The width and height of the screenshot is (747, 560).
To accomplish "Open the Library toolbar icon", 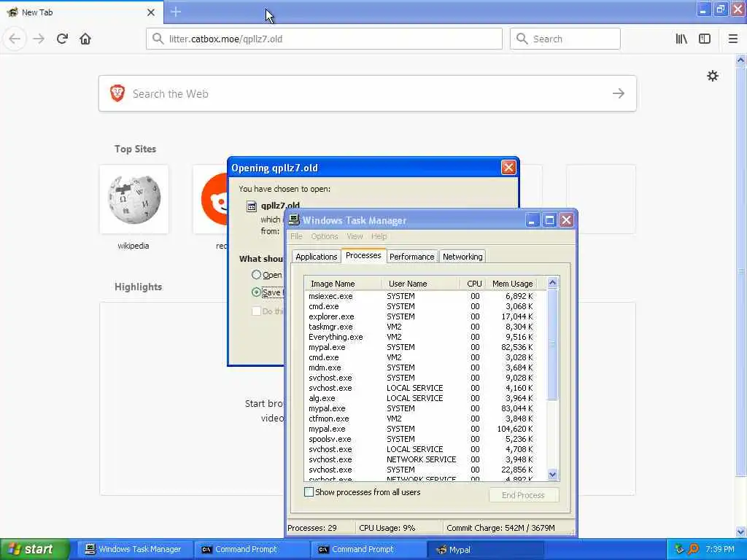I will tap(681, 39).
